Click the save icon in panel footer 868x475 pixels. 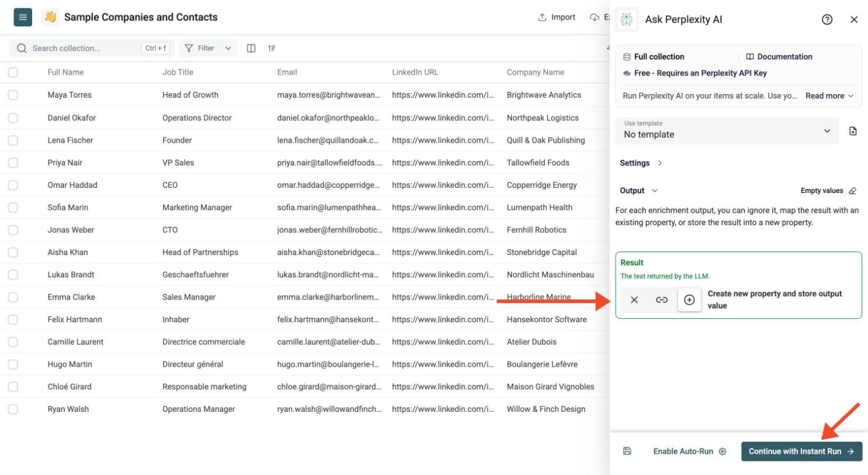[x=627, y=451]
